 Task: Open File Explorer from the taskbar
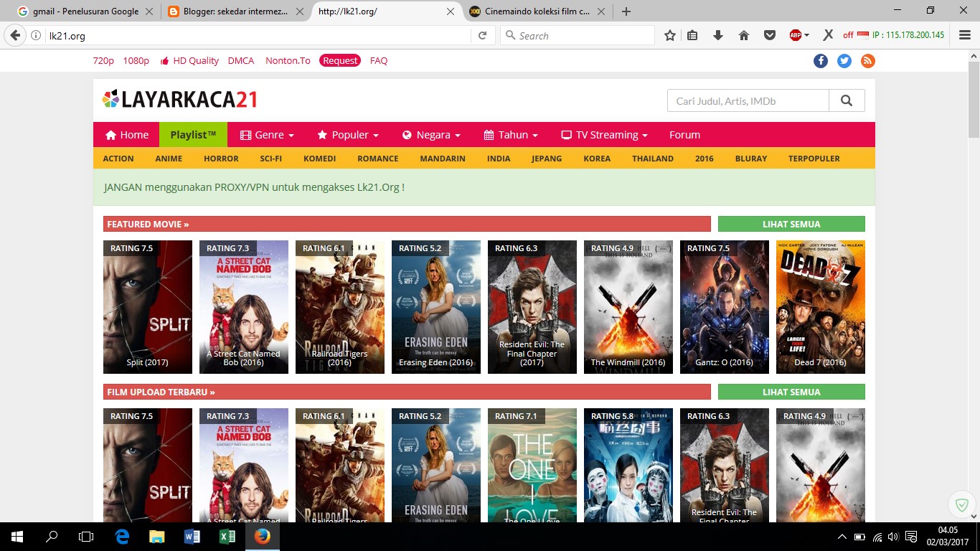tap(156, 537)
